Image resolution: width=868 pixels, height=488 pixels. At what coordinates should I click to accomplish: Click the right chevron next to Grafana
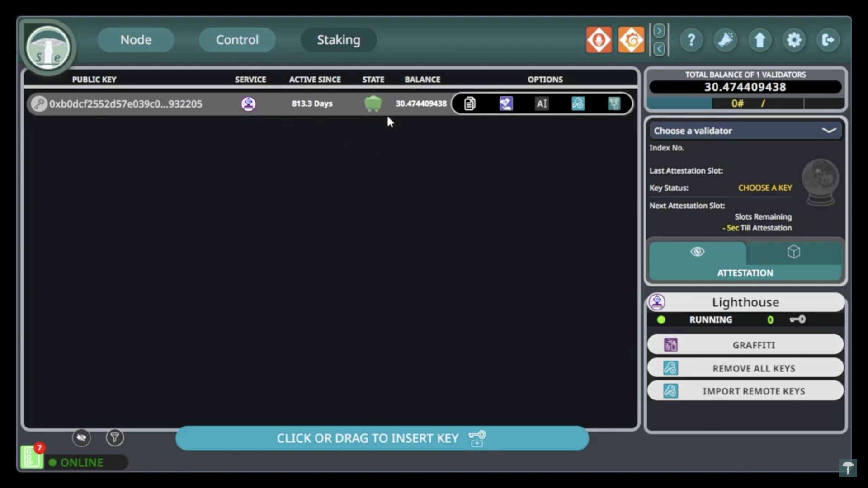[660, 30]
